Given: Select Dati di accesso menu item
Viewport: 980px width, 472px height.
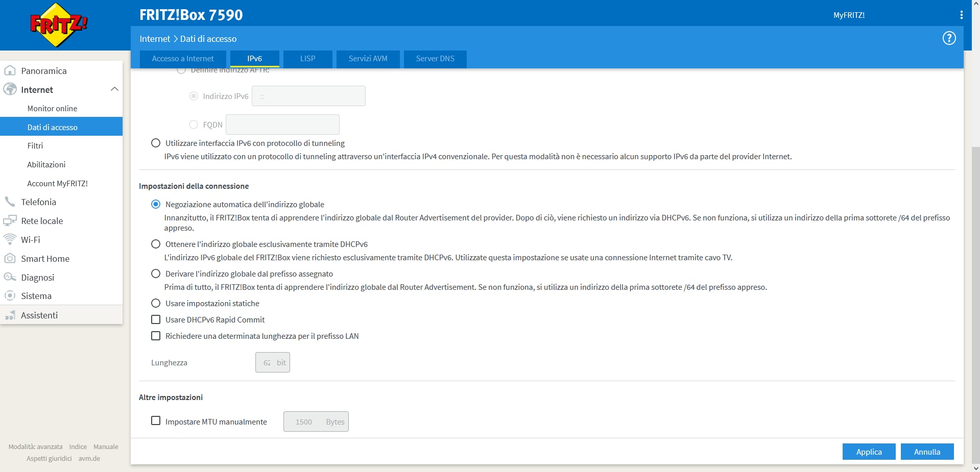Looking at the screenshot, I should point(61,127).
